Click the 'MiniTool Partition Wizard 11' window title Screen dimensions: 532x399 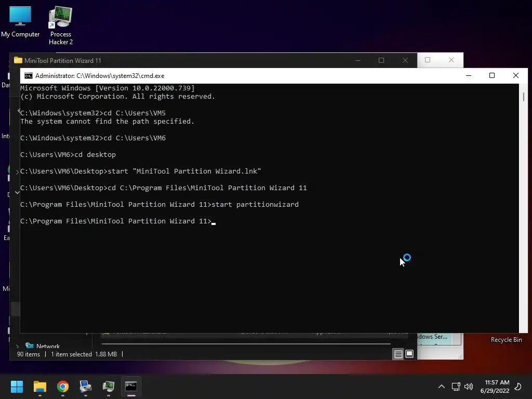coord(63,61)
